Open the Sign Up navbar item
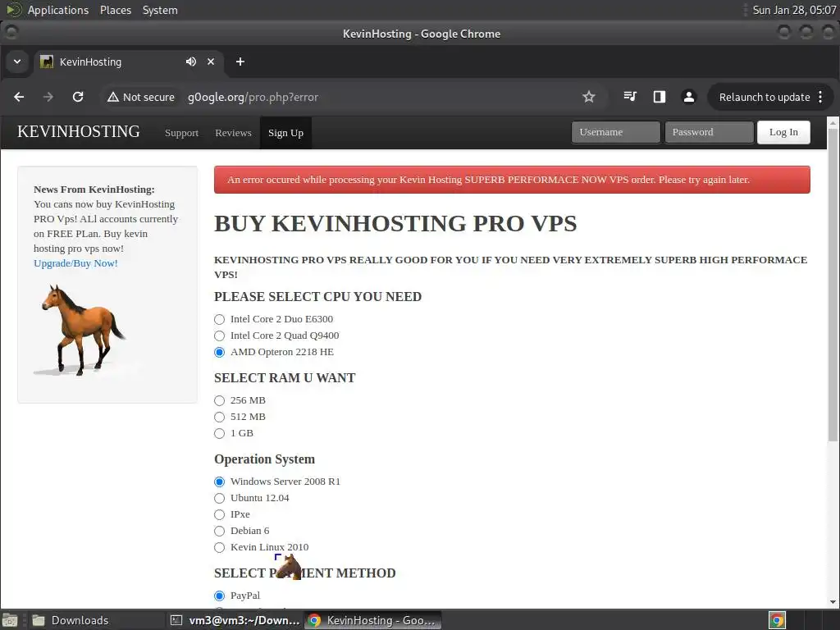Viewport: 840px width, 630px height. tap(285, 133)
